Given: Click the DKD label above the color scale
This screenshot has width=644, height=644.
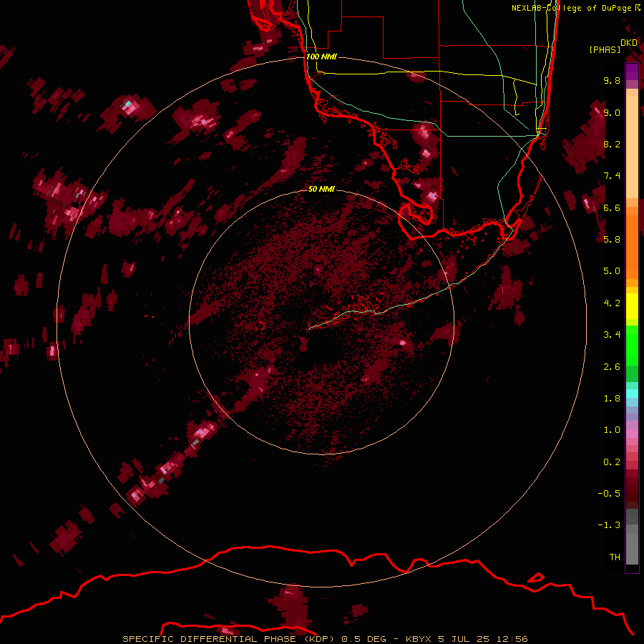Looking at the screenshot, I should pyautogui.click(x=629, y=43).
